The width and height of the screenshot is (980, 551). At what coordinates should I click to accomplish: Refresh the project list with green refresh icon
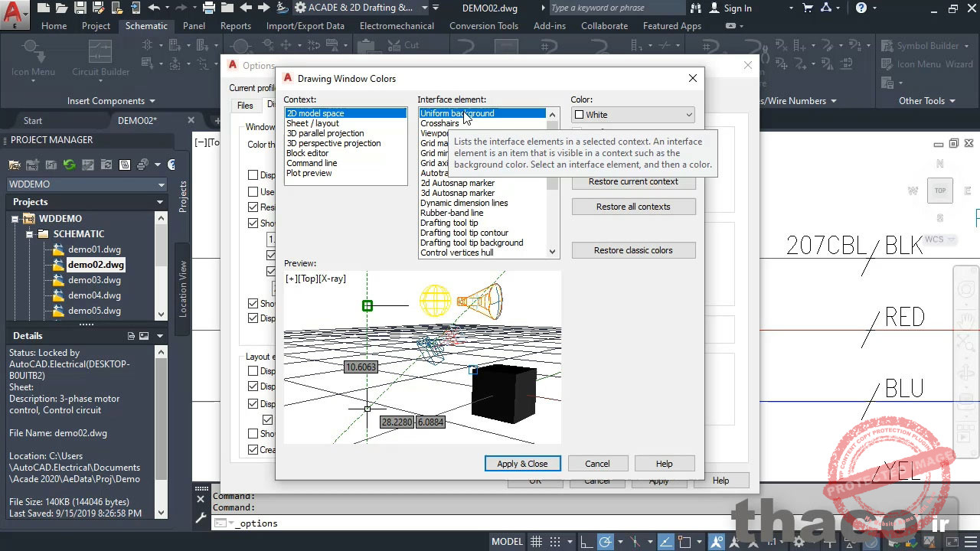68,165
